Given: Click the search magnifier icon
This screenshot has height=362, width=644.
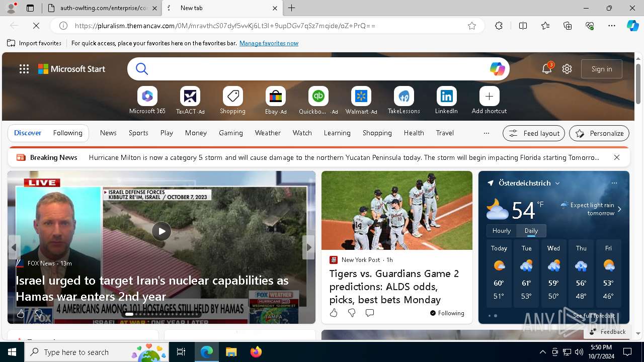Looking at the screenshot, I should pos(142,69).
